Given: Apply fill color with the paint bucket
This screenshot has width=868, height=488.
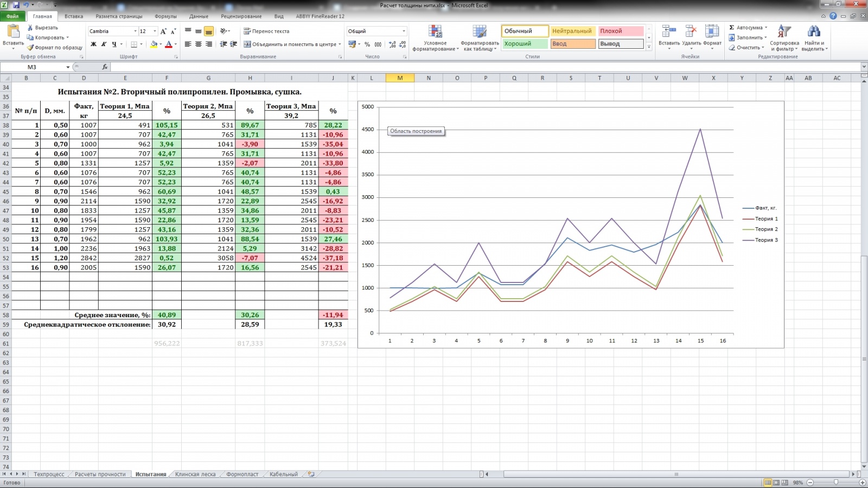Looking at the screenshot, I should click(x=154, y=44).
